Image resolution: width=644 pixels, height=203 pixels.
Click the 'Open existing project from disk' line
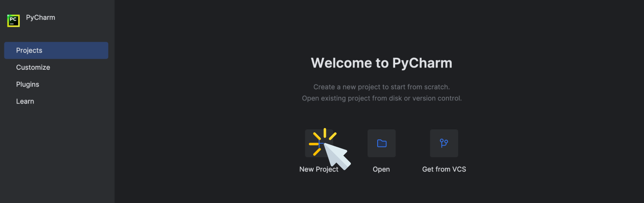pyautogui.click(x=382, y=98)
